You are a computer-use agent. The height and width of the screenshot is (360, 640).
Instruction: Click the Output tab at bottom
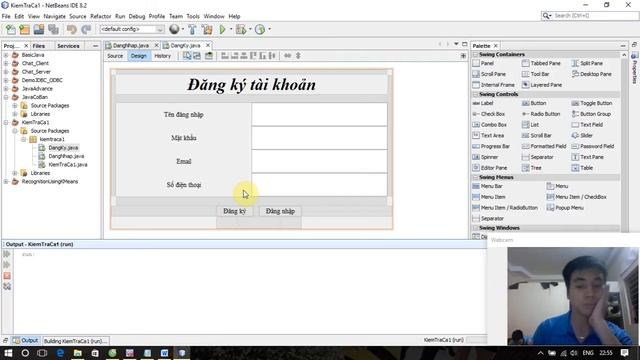[26, 340]
